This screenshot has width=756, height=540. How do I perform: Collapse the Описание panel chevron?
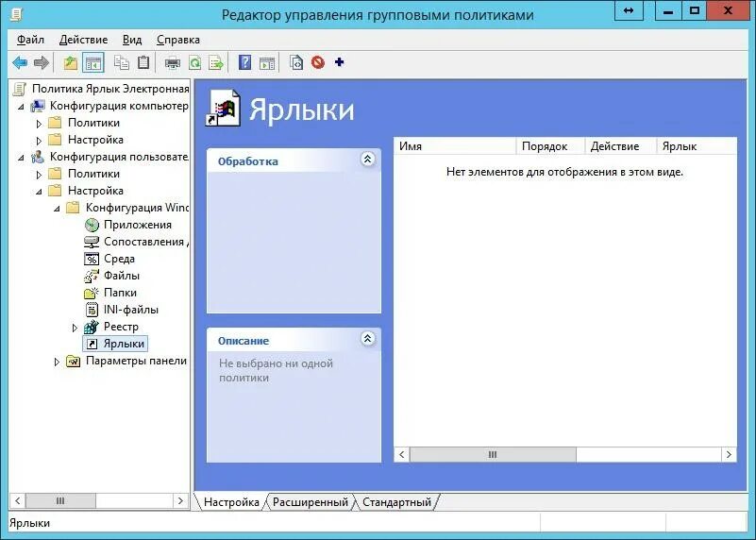point(367,339)
